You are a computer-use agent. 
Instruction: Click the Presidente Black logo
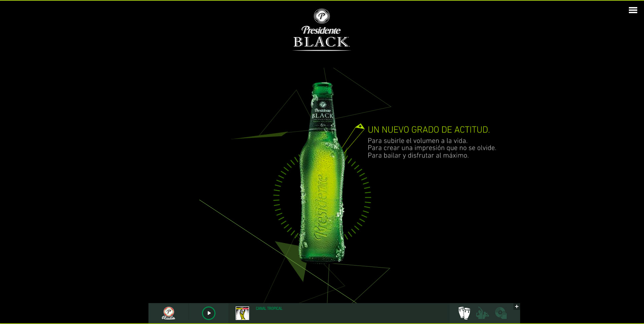(x=321, y=30)
